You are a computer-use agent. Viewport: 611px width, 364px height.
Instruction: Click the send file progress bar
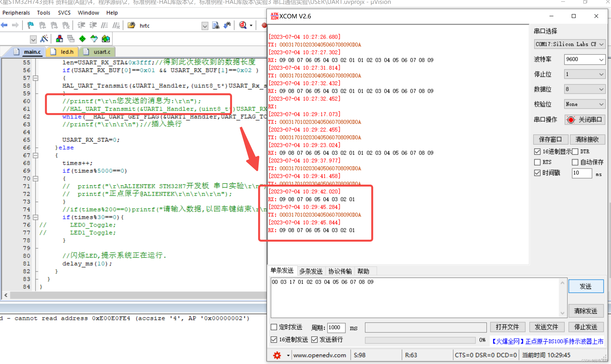tap(420, 340)
